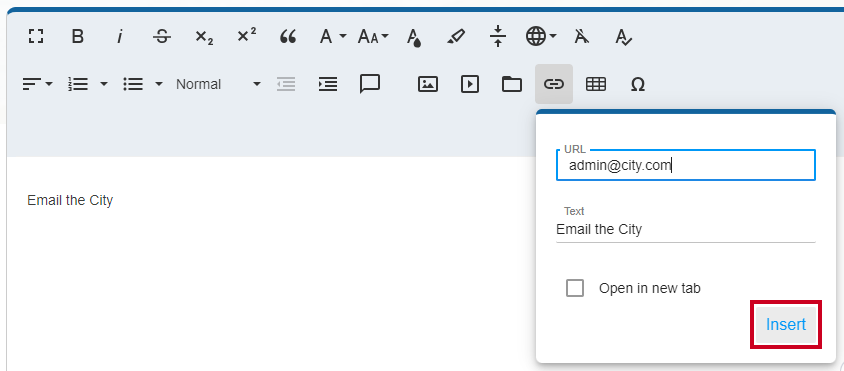The height and width of the screenshot is (371, 844).
Task: Focus the URL input field
Action: pos(686,165)
